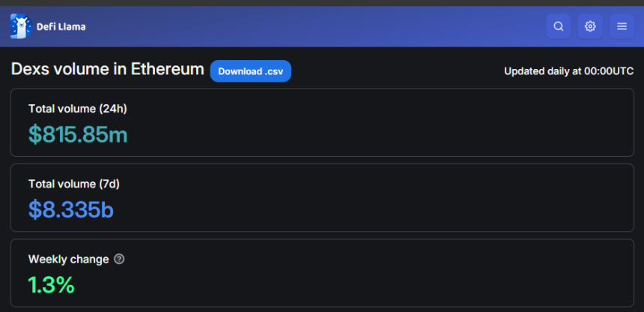Select the $815.85m volume value
Image resolution: width=644 pixels, height=312 pixels.
coord(78,134)
